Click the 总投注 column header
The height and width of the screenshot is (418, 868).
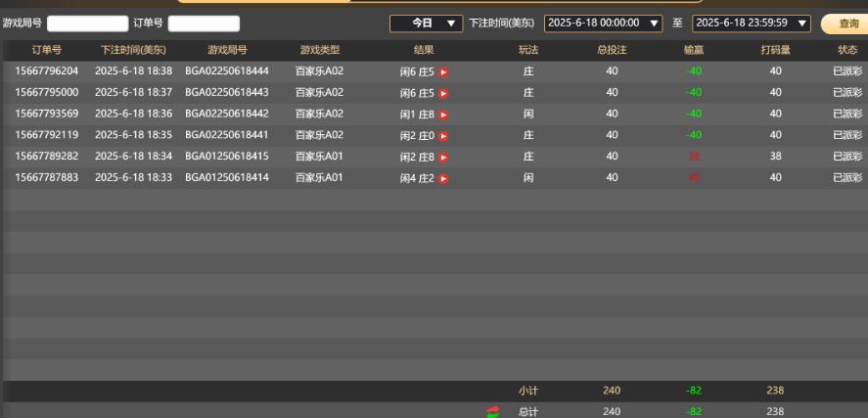tap(612, 50)
